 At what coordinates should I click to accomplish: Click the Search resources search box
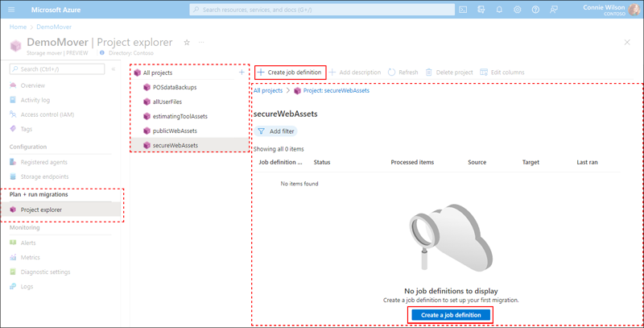(322, 10)
